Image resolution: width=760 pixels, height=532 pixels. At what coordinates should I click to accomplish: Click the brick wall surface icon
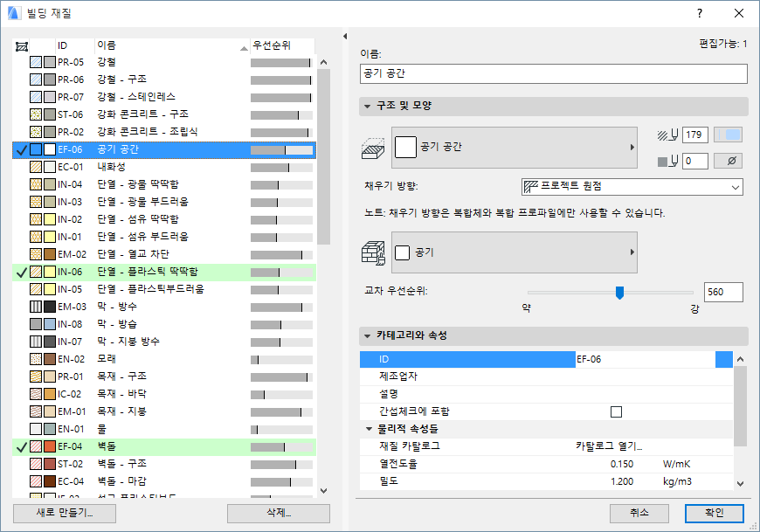(x=373, y=253)
